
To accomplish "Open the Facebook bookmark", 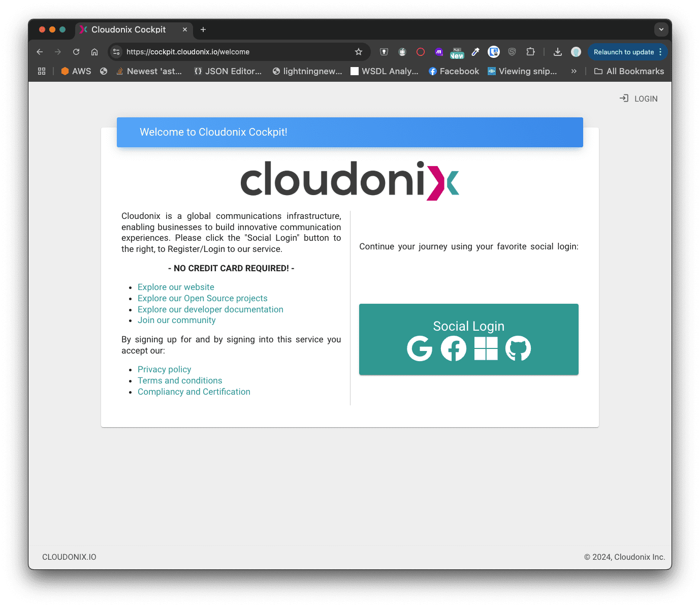I will (x=454, y=71).
